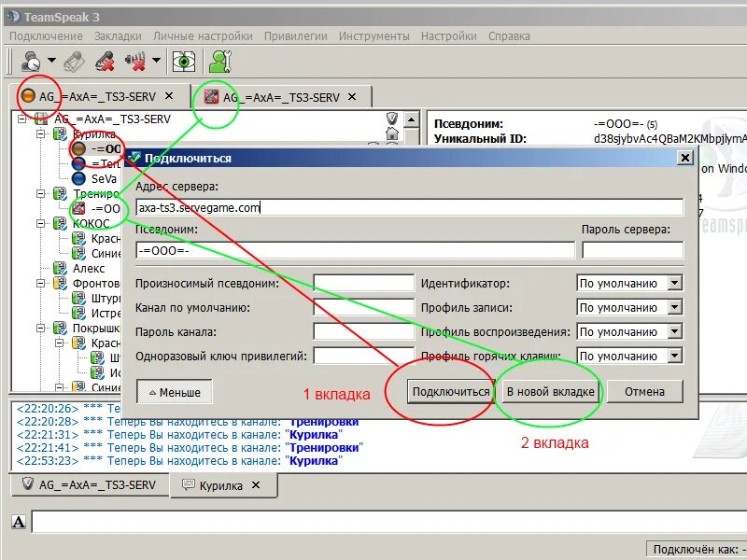Open the Настройки menu
Image resolution: width=747 pixels, height=560 pixels.
point(449,36)
